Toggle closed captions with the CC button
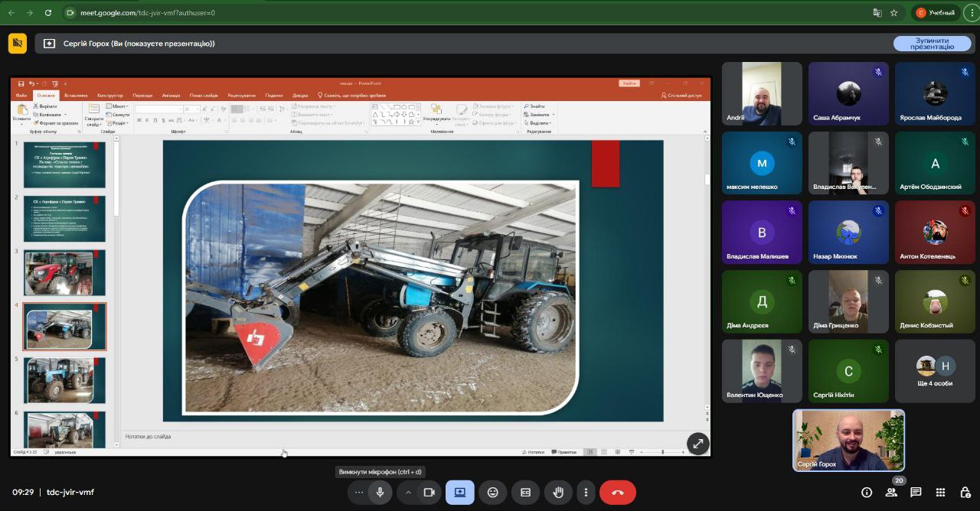The width and height of the screenshot is (980, 511). [x=525, y=493]
